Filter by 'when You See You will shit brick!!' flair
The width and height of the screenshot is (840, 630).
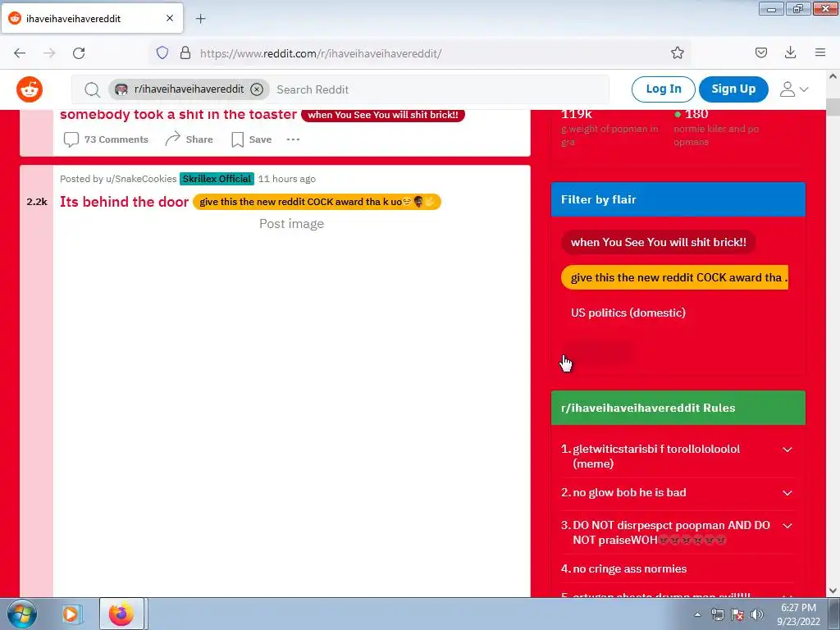point(659,242)
